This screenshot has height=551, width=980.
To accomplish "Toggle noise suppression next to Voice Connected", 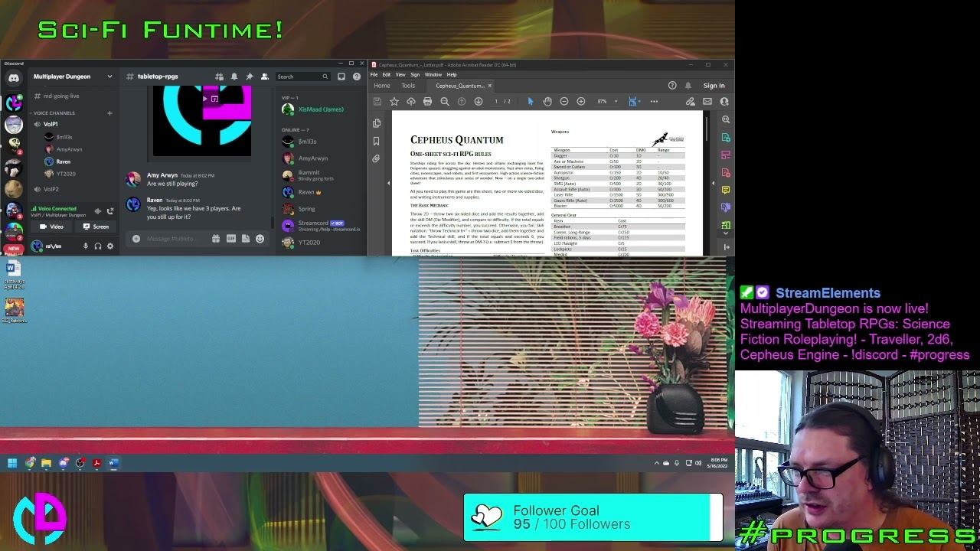I will coord(97,211).
